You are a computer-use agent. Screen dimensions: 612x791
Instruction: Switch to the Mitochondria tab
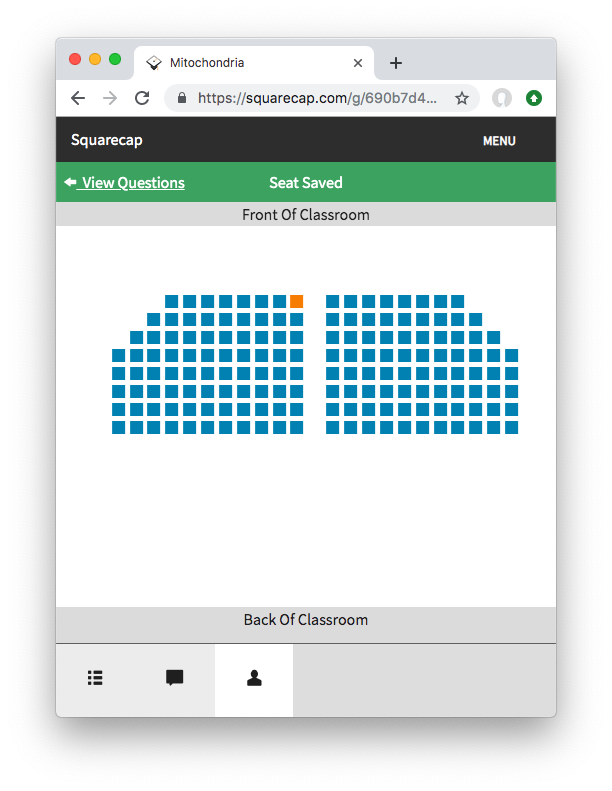[250, 63]
